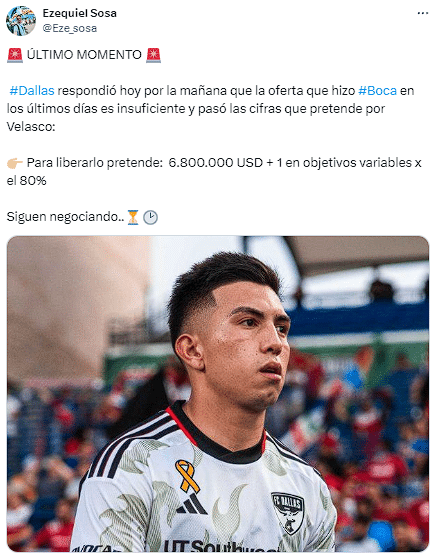Click the @Eze_sosa handle
The height and width of the screenshot is (558, 433).
pos(70,28)
